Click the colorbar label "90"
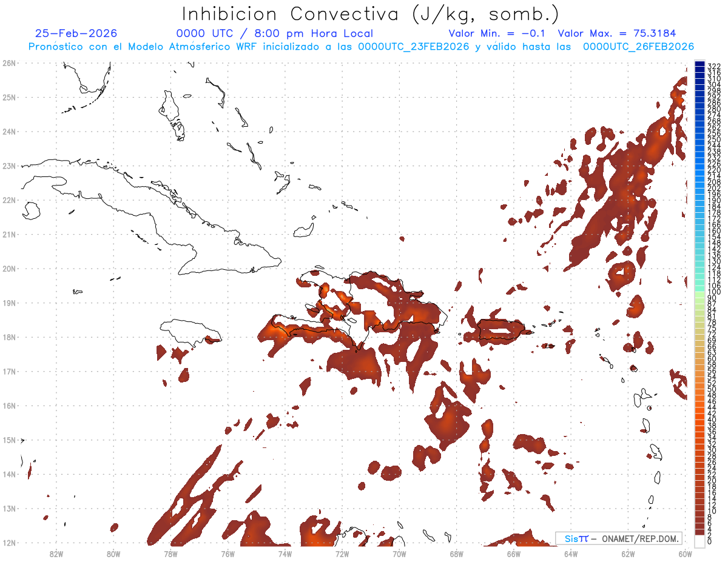The height and width of the screenshot is (562, 728). [712, 298]
